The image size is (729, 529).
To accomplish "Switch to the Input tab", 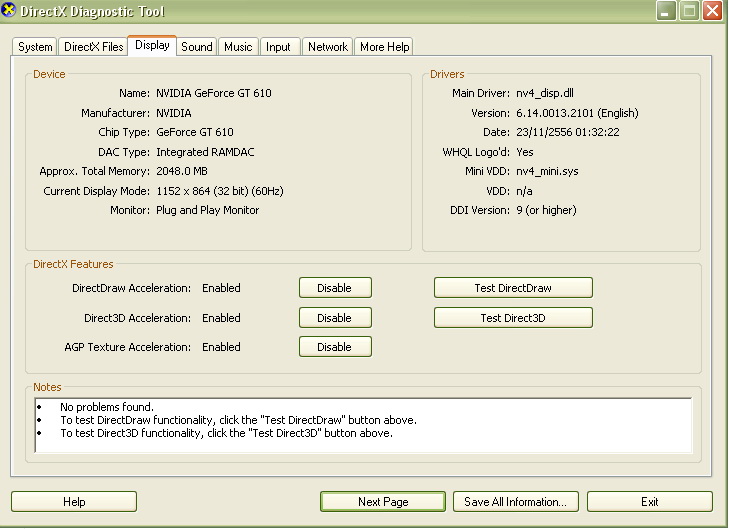I will pos(278,47).
